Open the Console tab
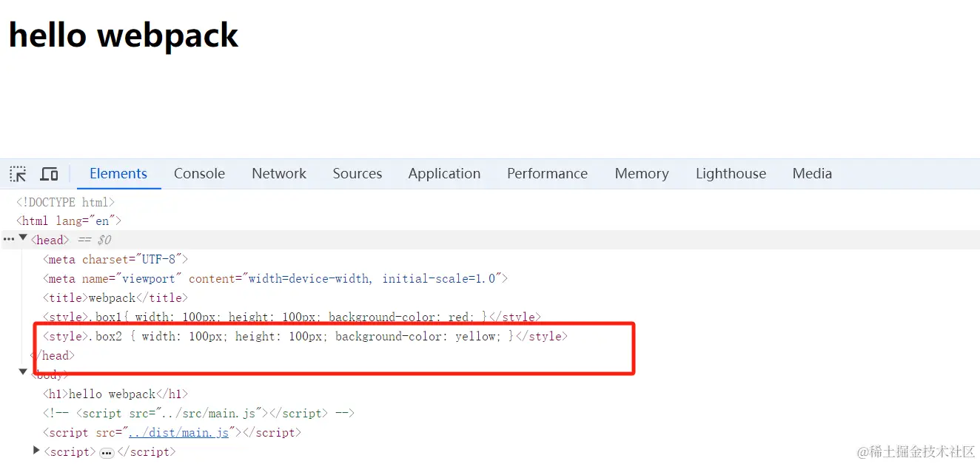The image size is (980, 464). (199, 174)
